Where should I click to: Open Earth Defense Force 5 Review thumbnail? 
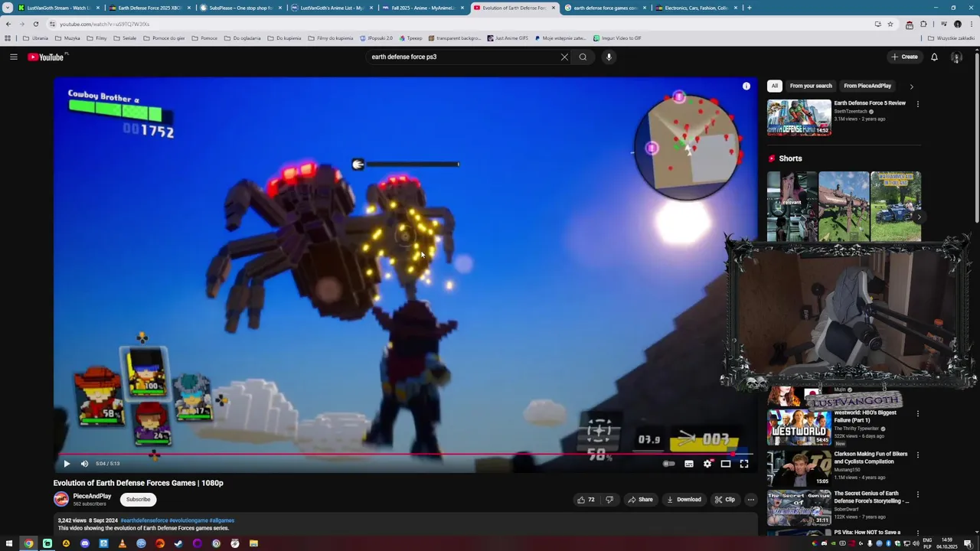(799, 117)
